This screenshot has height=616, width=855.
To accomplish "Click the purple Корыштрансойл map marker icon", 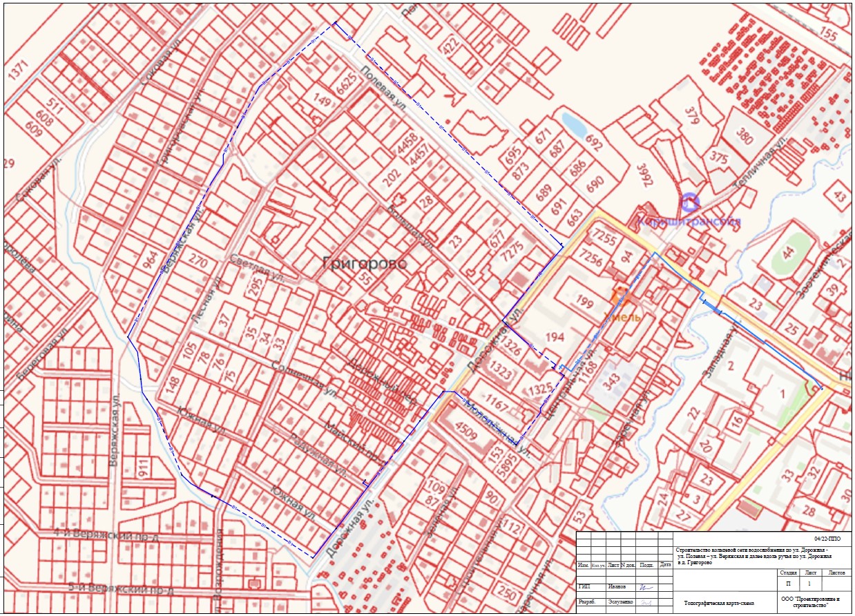I will coord(690,202).
